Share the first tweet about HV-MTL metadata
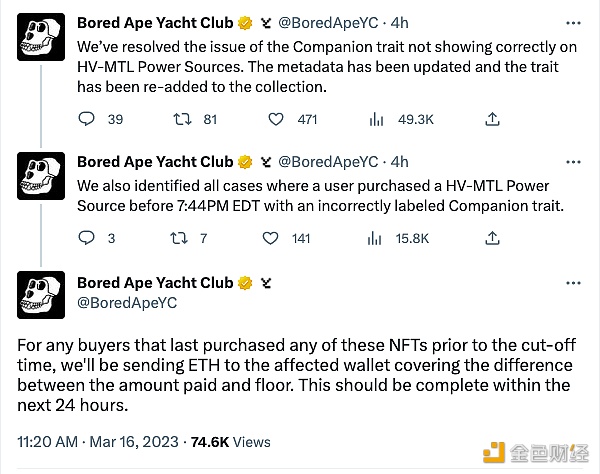The width and height of the screenshot is (600, 474). 492,119
